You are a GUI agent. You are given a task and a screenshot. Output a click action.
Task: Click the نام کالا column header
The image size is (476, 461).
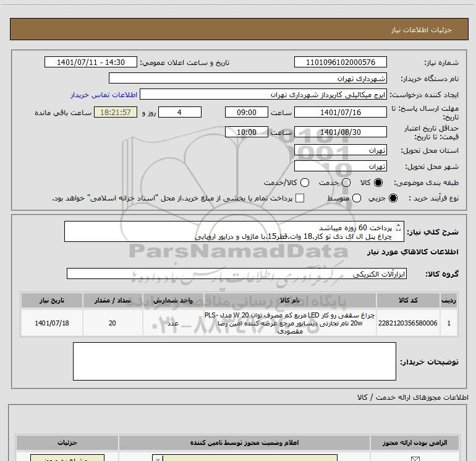click(290, 300)
